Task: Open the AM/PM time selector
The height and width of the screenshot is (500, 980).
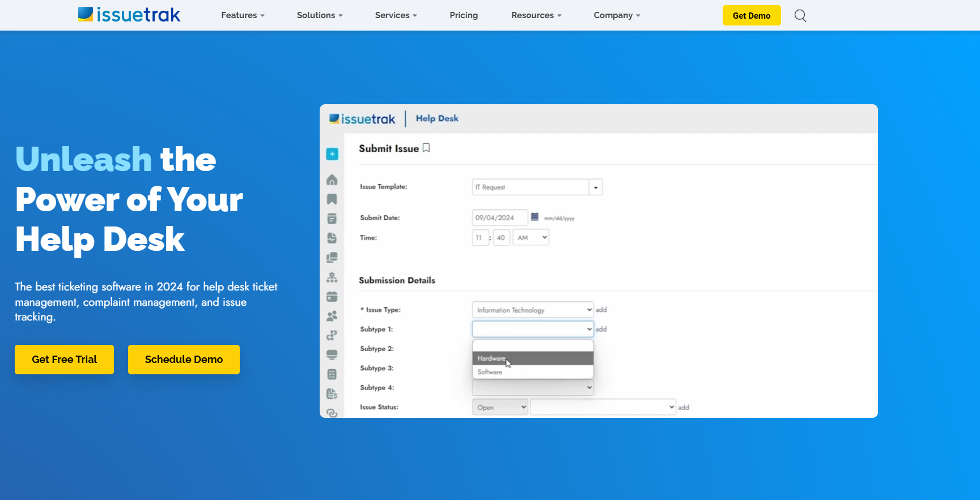Action: (x=531, y=238)
